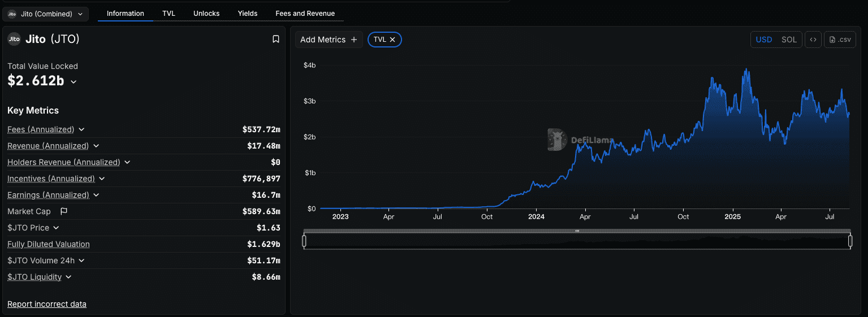Expand the $JTO Volume 24h row

[x=81, y=260]
